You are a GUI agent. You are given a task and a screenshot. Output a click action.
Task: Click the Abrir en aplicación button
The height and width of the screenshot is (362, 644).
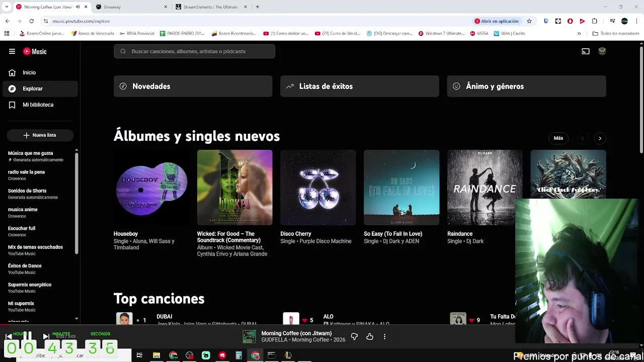click(x=497, y=21)
